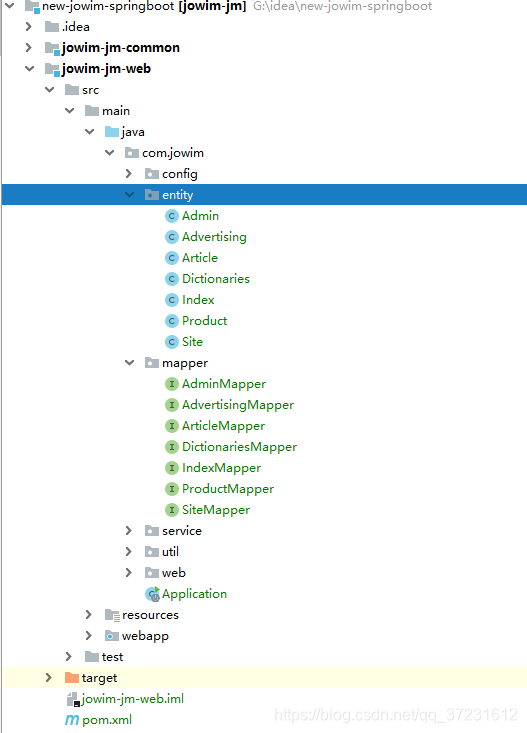Screen dimensions: 527x733
Task: Select the test folder label
Action: 112,657
